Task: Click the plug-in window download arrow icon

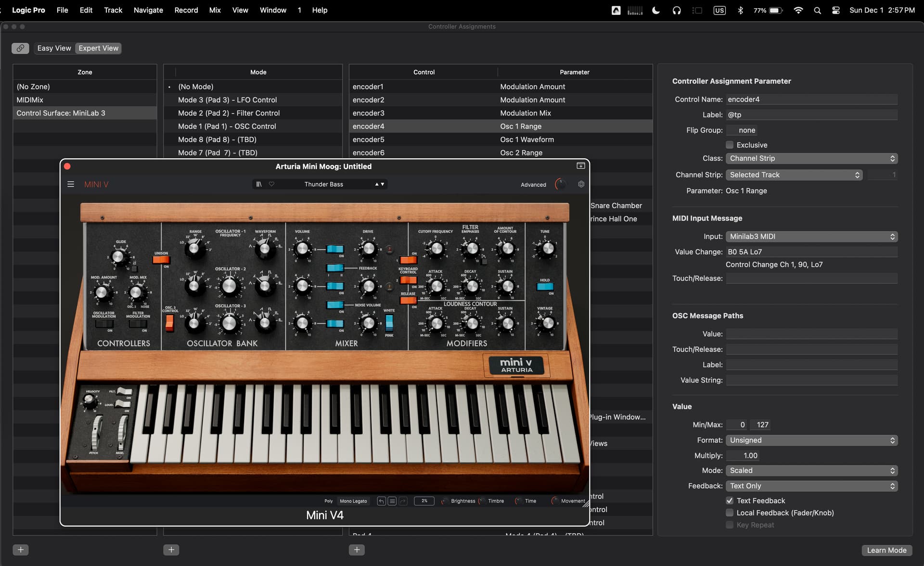Action: [x=581, y=166]
